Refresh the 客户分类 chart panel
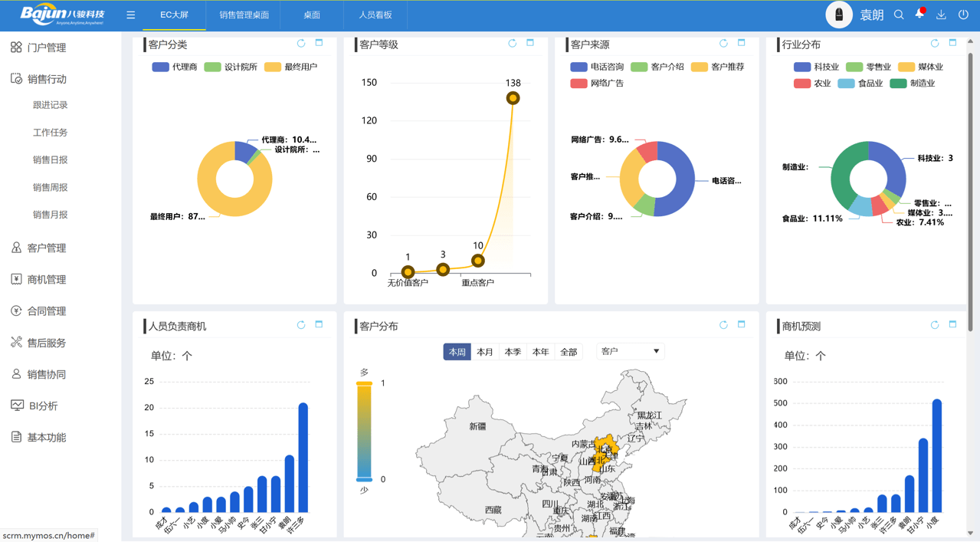Screen dimensions: 980x542 301,44
